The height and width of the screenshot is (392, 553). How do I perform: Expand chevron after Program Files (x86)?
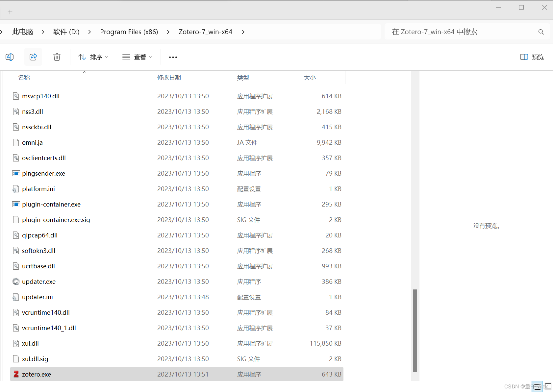(168, 32)
